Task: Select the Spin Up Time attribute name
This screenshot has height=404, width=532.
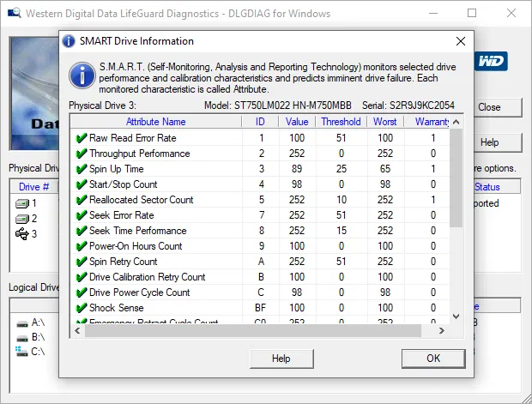Action: (x=117, y=169)
